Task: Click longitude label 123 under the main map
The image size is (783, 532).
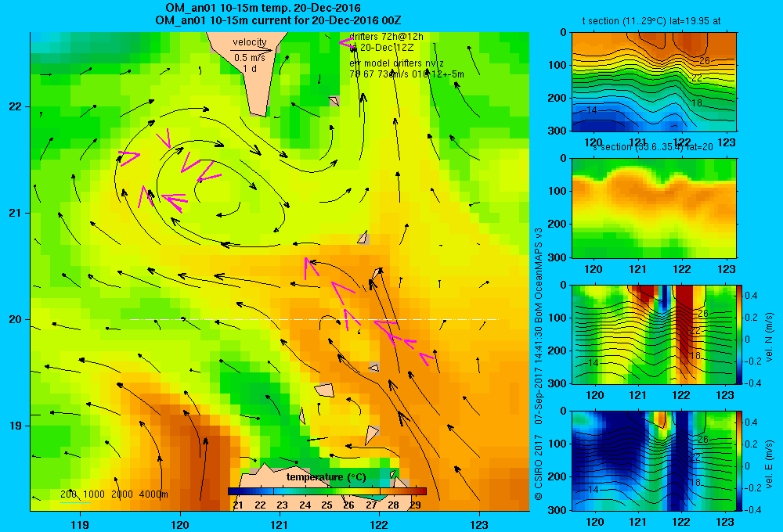Action: [x=479, y=524]
